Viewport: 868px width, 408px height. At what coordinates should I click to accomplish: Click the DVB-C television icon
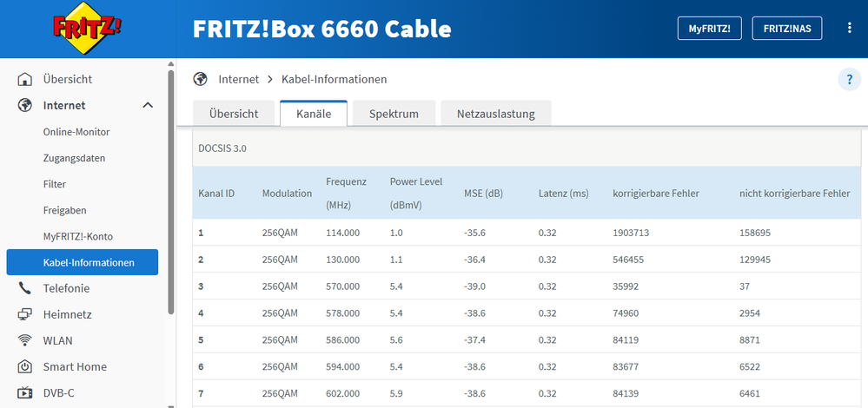coord(24,392)
